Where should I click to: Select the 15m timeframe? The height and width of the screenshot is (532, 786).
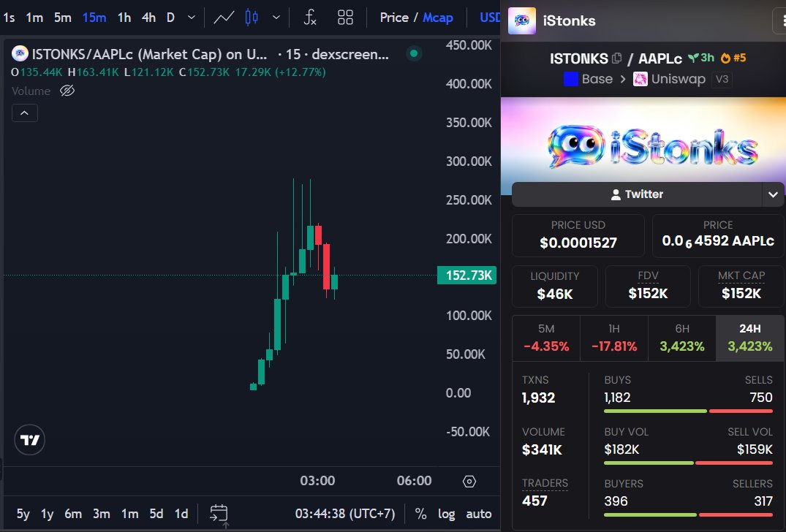pyautogui.click(x=94, y=18)
